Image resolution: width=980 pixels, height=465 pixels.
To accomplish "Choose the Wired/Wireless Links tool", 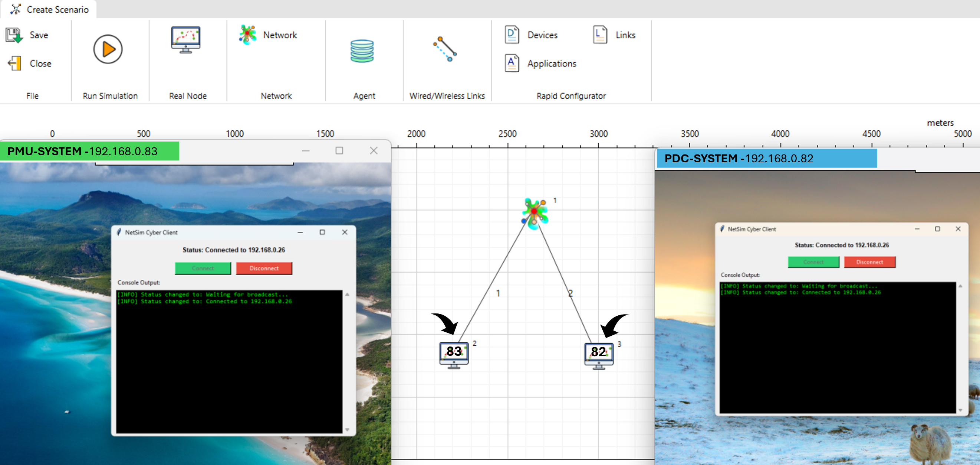I will [x=445, y=49].
